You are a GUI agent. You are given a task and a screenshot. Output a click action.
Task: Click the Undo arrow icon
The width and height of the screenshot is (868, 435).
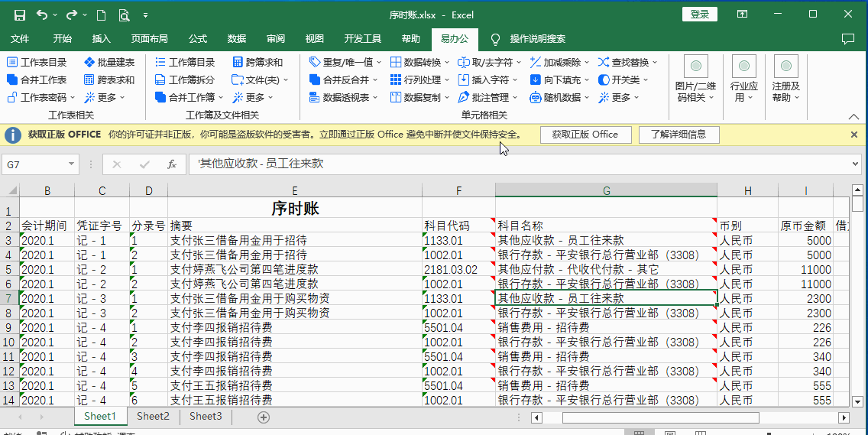pyautogui.click(x=43, y=15)
